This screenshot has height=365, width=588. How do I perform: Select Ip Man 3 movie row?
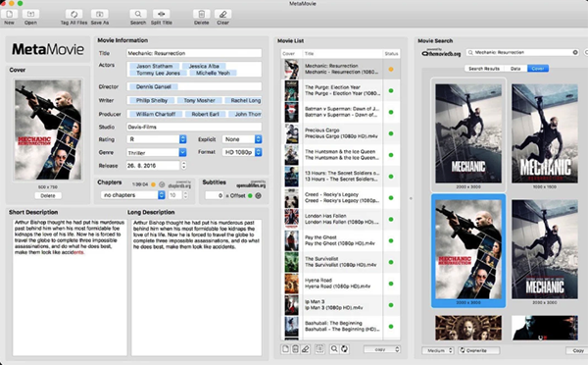coord(340,304)
